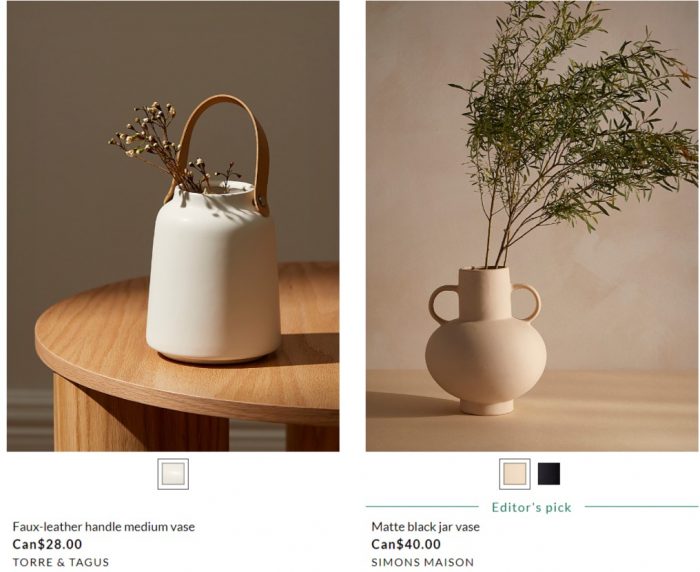The width and height of the screenshot is (700, 572).
Task: Click the metal rivet on the leather handle
Action: tap(261, 200)
